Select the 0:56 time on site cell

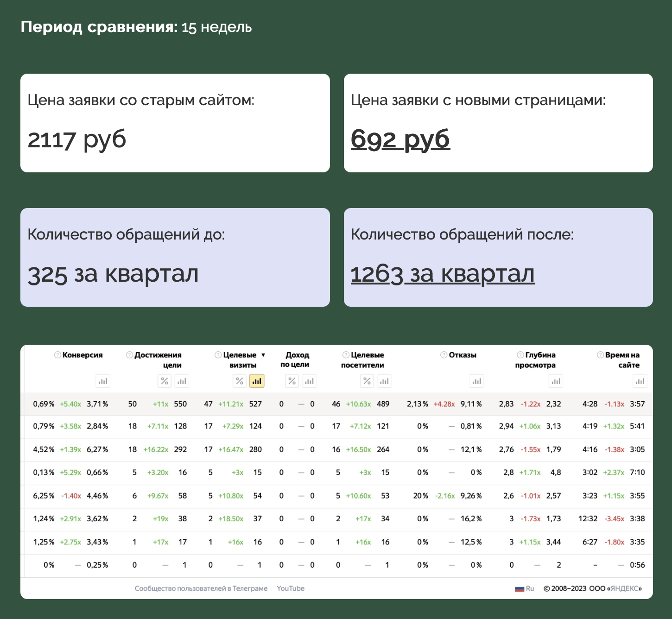coord(637,565)
